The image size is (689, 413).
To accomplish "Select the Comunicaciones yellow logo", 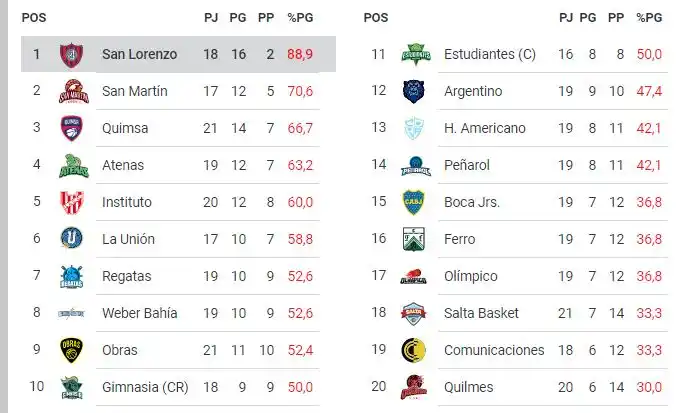I will [414, 350].
